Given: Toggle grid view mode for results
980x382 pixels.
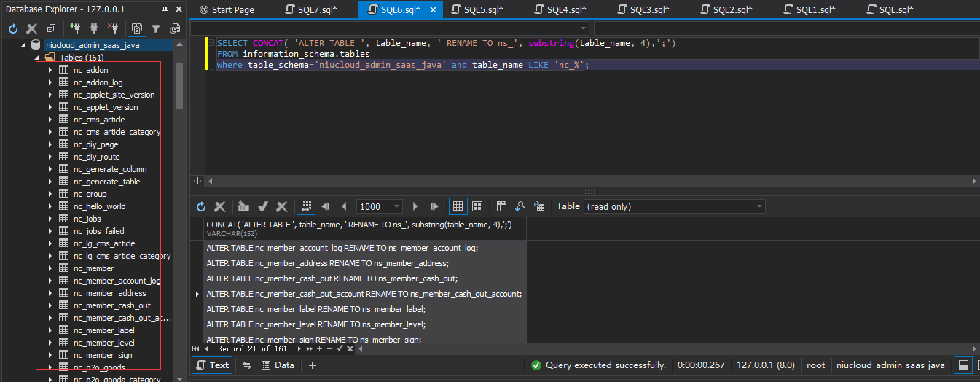Looking at the screenshot, I should coord(458,206).
